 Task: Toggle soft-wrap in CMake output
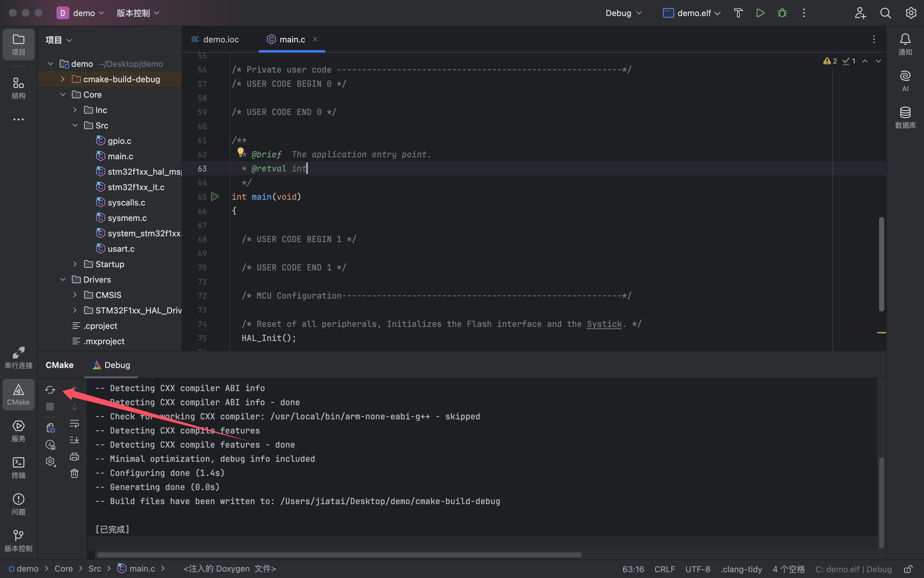click(x=74, y=423)
